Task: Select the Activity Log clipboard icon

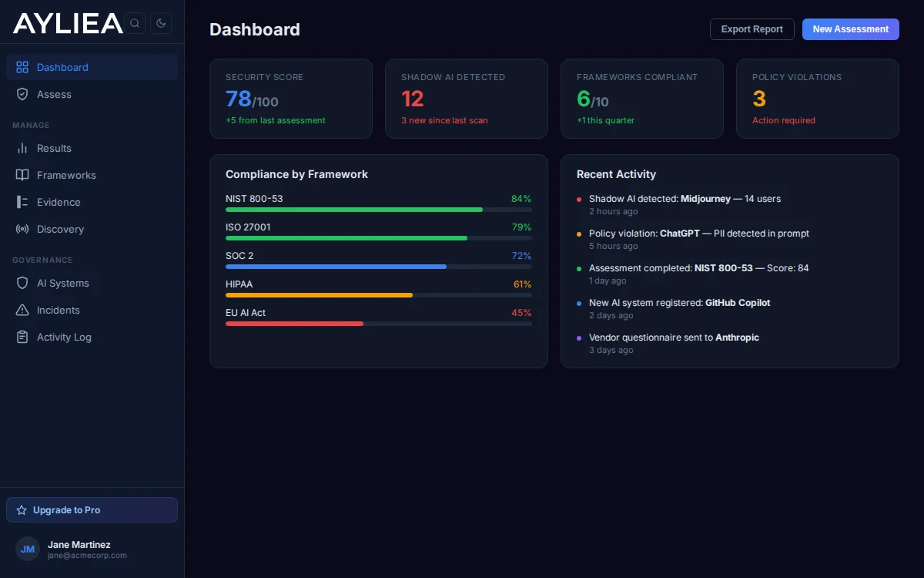Action: pos(22,337)
